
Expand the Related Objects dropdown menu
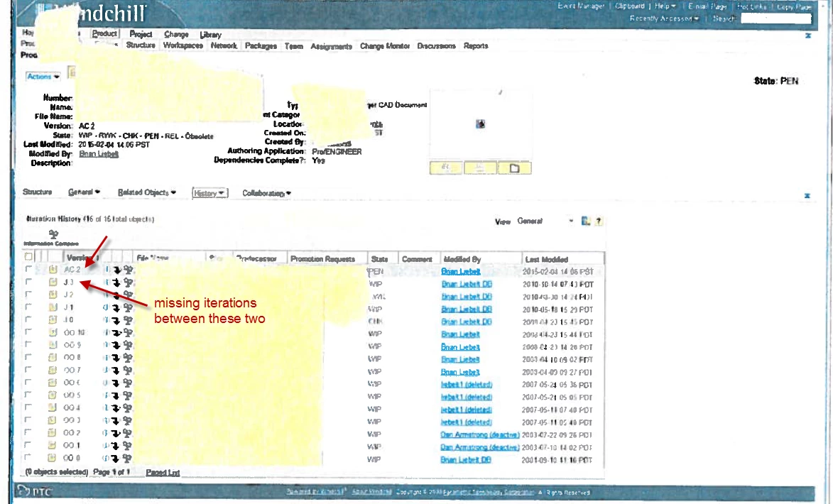pos(146,193)
